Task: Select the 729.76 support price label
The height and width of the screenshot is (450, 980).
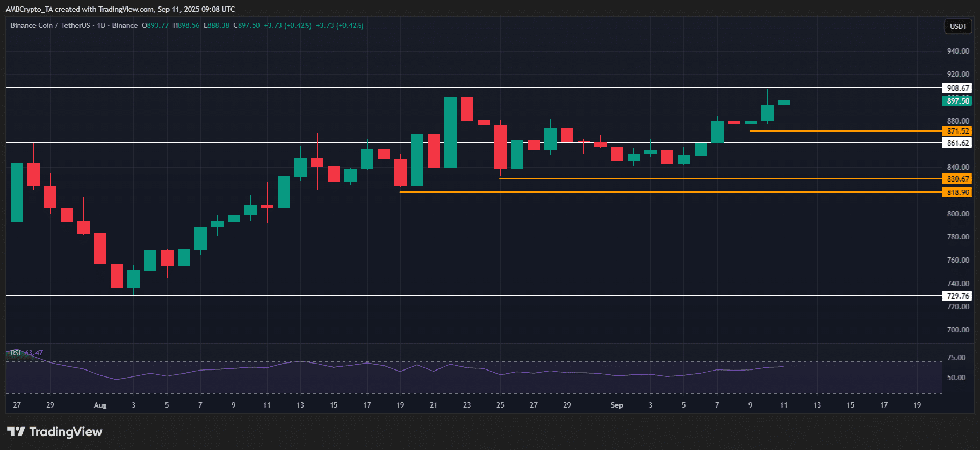Action: coord(957,296)
